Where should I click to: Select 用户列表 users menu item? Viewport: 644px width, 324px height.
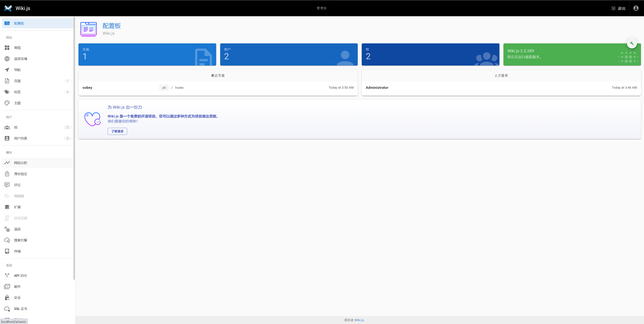coord(20,138)
